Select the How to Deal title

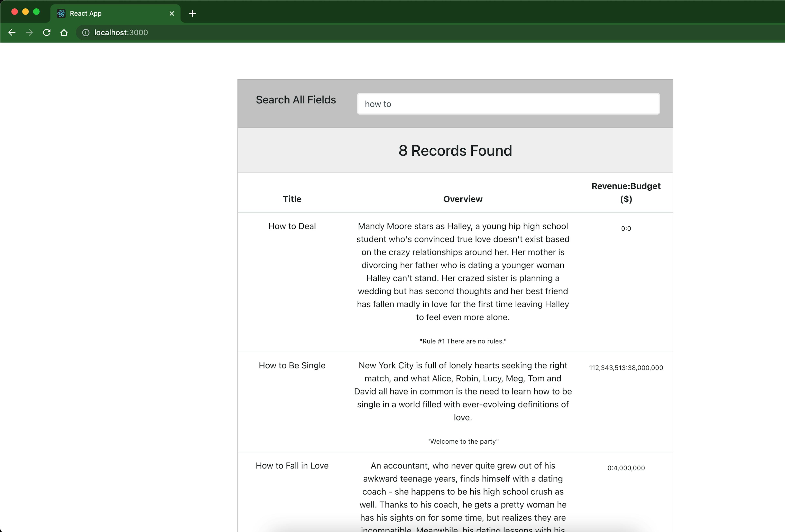(x=292, y=226)
